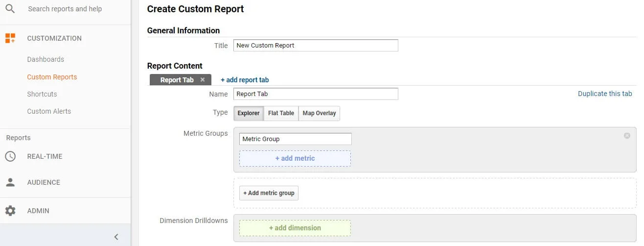Click the Add metric group button

[269, 193]
